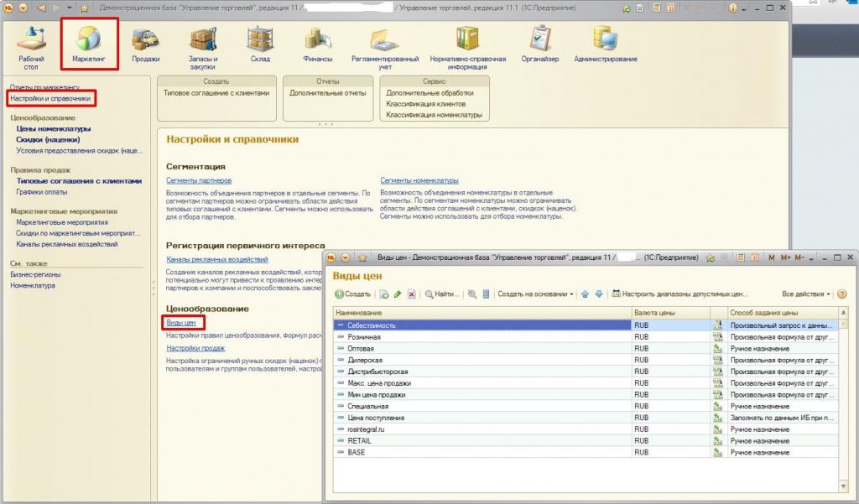Open the Продажи section
859x504 pixels.
point(146,44)
